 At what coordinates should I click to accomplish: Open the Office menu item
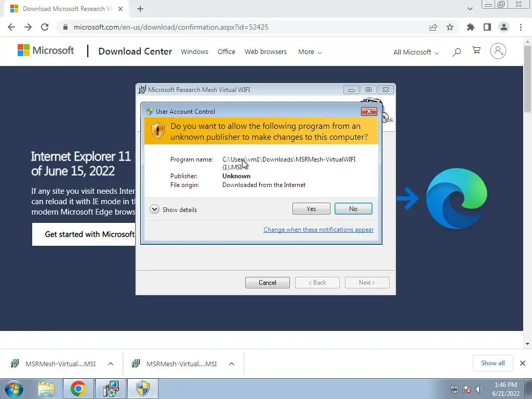click(227, 51)
